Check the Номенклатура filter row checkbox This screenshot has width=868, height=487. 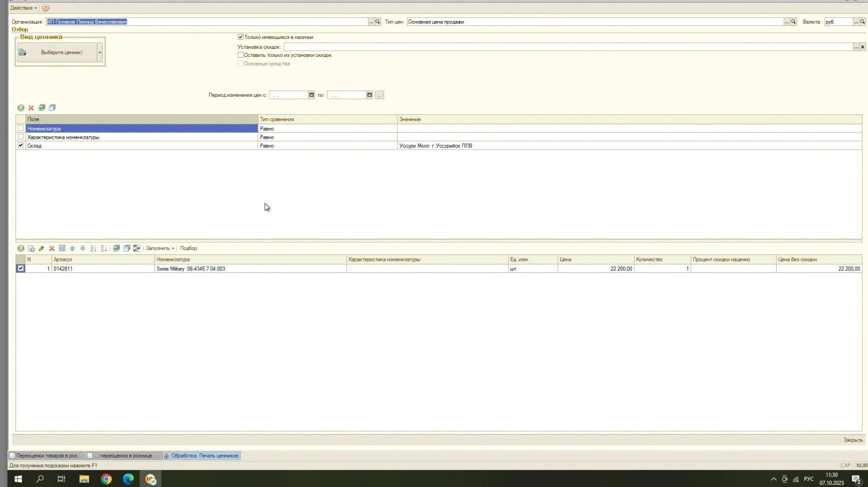[x=20, y=128]
